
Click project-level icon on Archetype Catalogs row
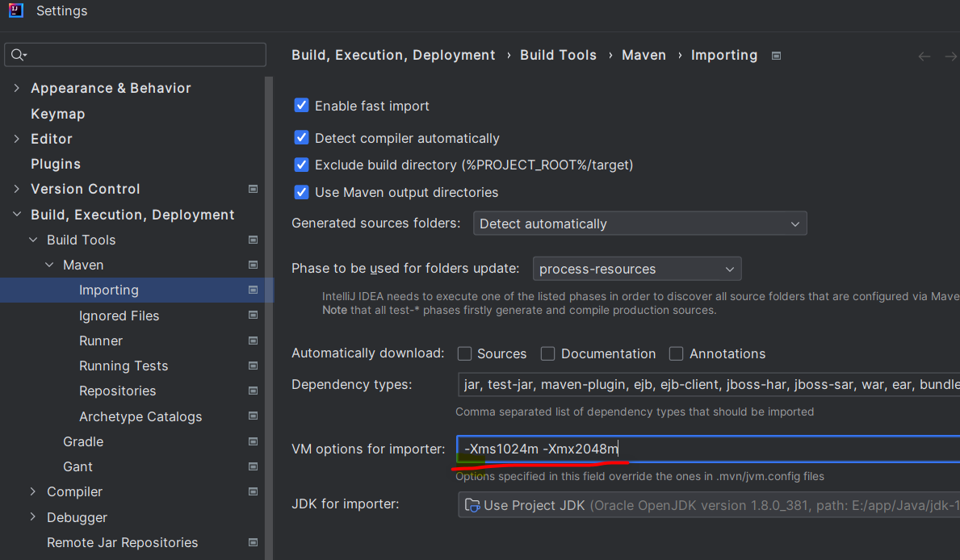tap(253, 416)
